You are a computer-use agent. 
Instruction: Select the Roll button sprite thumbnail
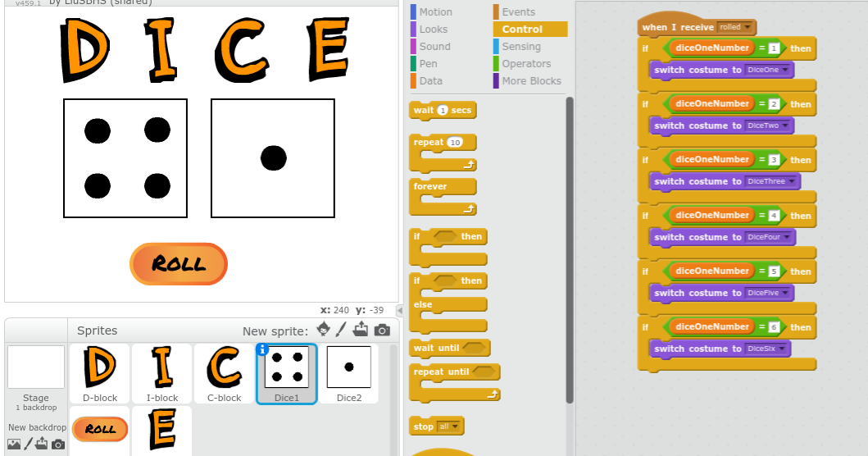[x=100, y=431]
